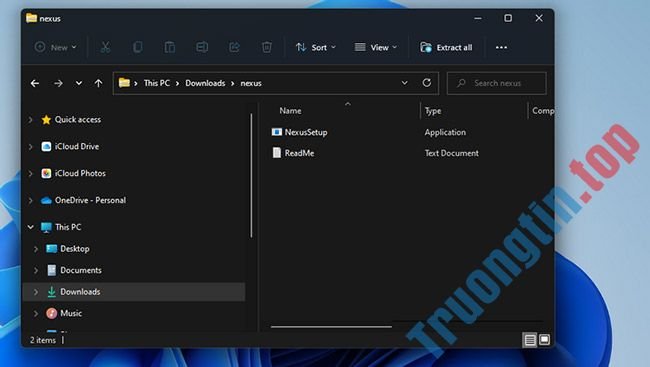Image resolution: width=650 pixels, height=367 pixels.
Task: Select Documents in the sidebar
Action: pyautogui.click(x=81, y=270)
